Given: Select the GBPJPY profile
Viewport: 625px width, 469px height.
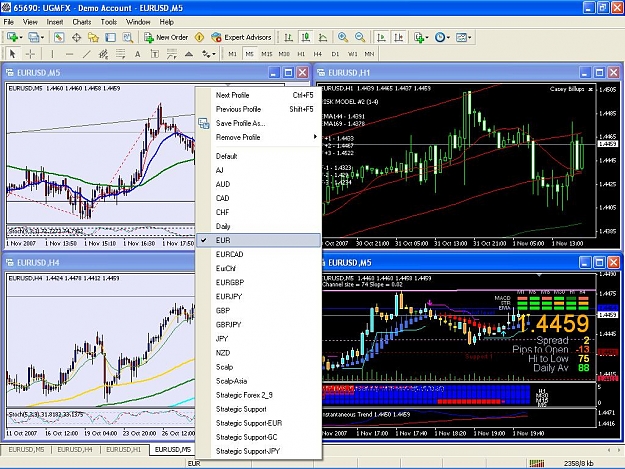Looking at the screenshot, I should pyautogui.click(x=259, y=325).
